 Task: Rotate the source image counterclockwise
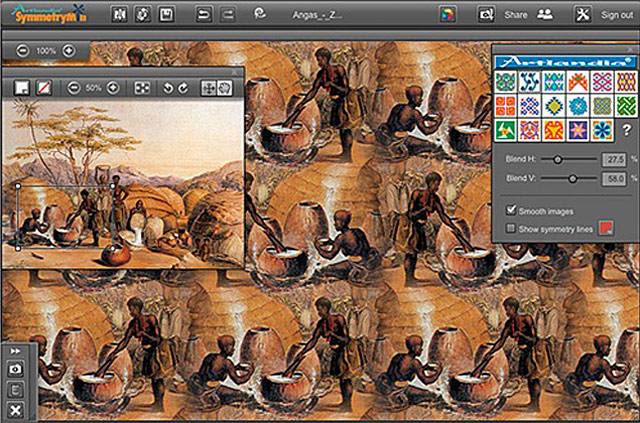coord(168,88)
